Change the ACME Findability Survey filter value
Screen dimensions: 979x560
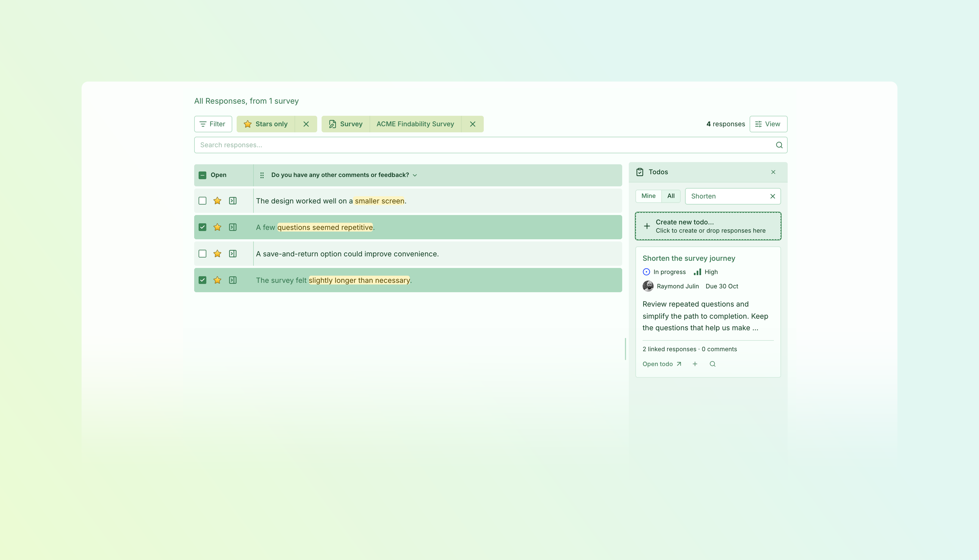(416, 124)
